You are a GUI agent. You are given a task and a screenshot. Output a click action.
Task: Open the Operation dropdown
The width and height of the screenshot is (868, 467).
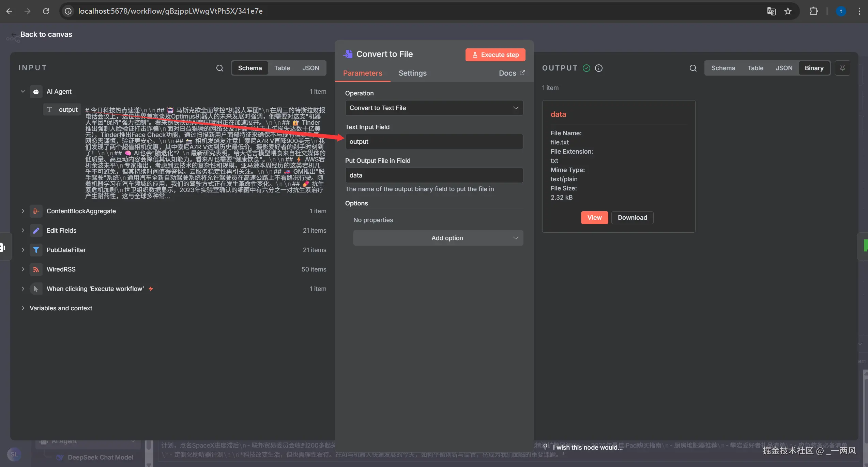click(x=434, y=108)
